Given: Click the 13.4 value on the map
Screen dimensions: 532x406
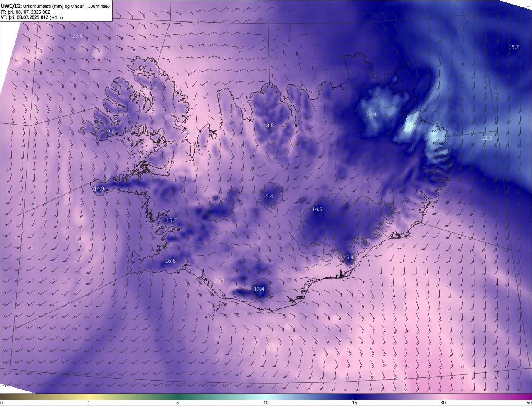Looking at the screenshot, I should pos(259,289).
